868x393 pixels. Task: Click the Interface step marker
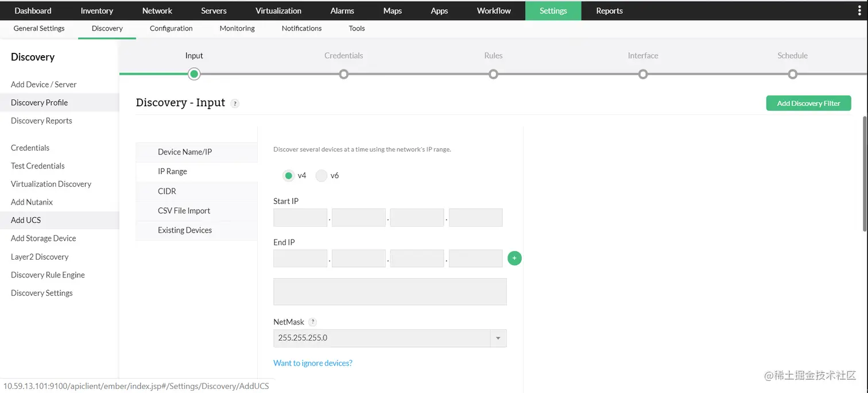pos(642,74)
